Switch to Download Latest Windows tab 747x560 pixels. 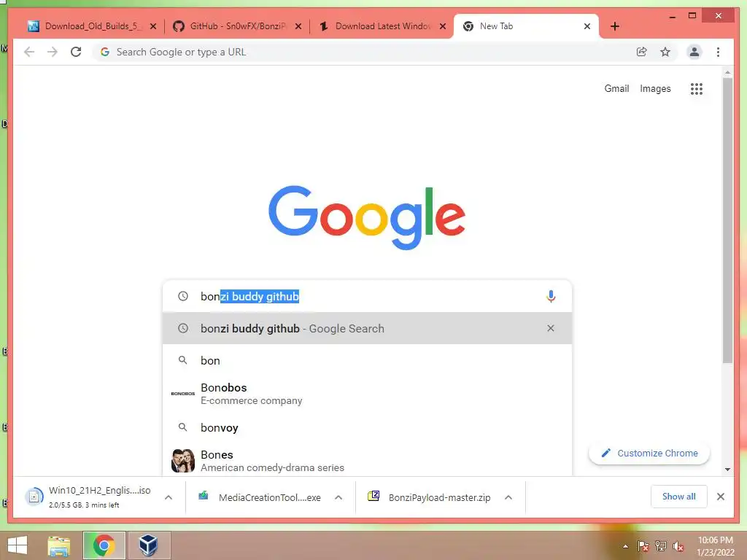pos(381,26)
